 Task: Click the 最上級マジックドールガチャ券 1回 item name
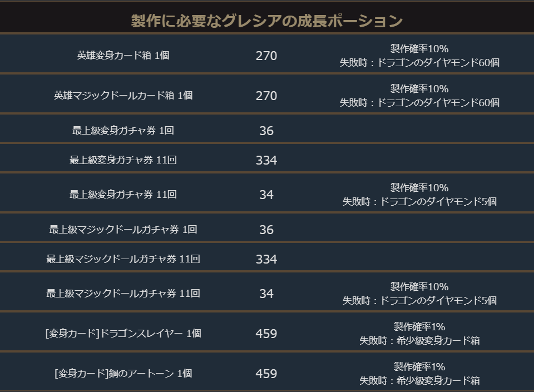(123, 230)
